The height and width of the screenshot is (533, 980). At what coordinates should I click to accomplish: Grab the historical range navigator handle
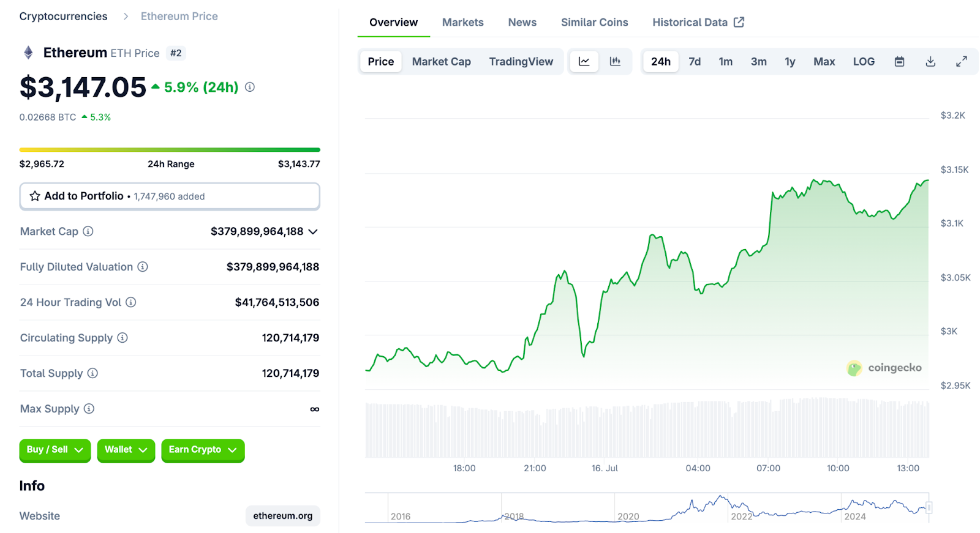pos(929,507)
